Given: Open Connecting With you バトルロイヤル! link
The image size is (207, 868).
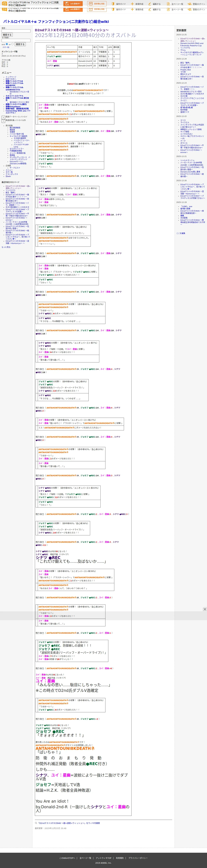Looking at the screenshot, I should click(18, 112).
